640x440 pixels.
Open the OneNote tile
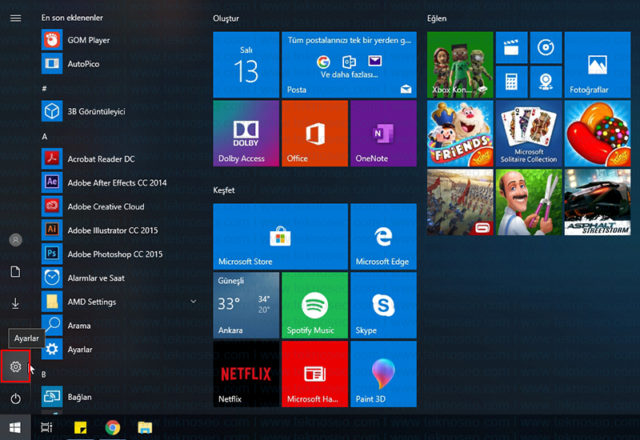click(x=383, y=133)
